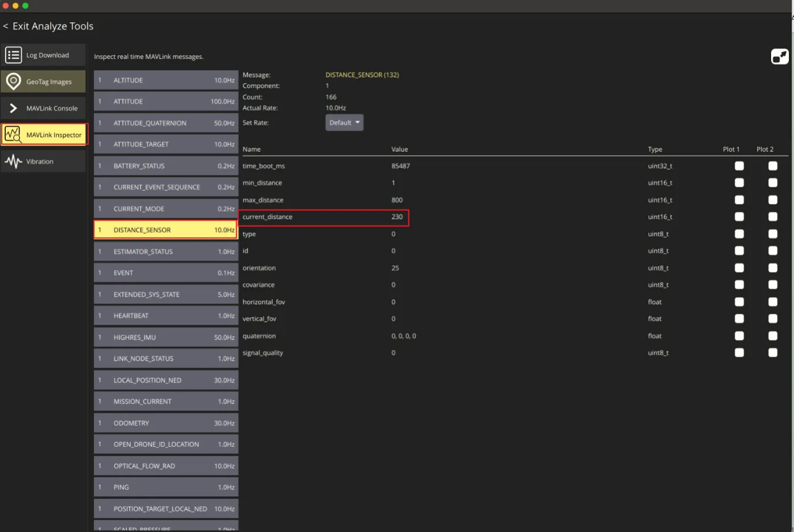794x532 pixels.
Task: Toggle Plot 2 checkbox for orientation
Action: [773, 267]
